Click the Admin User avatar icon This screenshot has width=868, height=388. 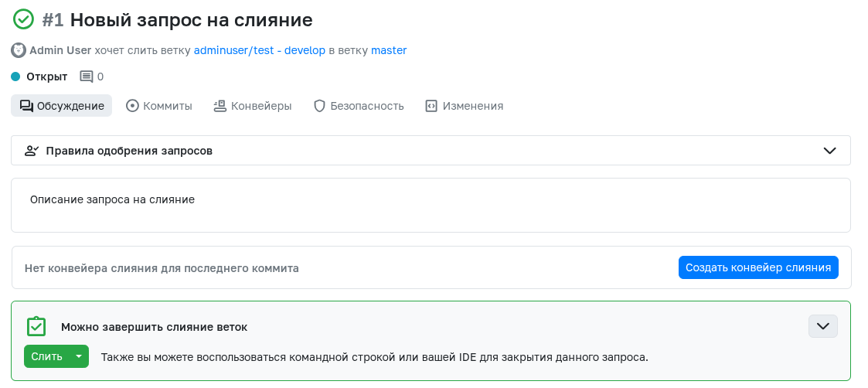19,50
